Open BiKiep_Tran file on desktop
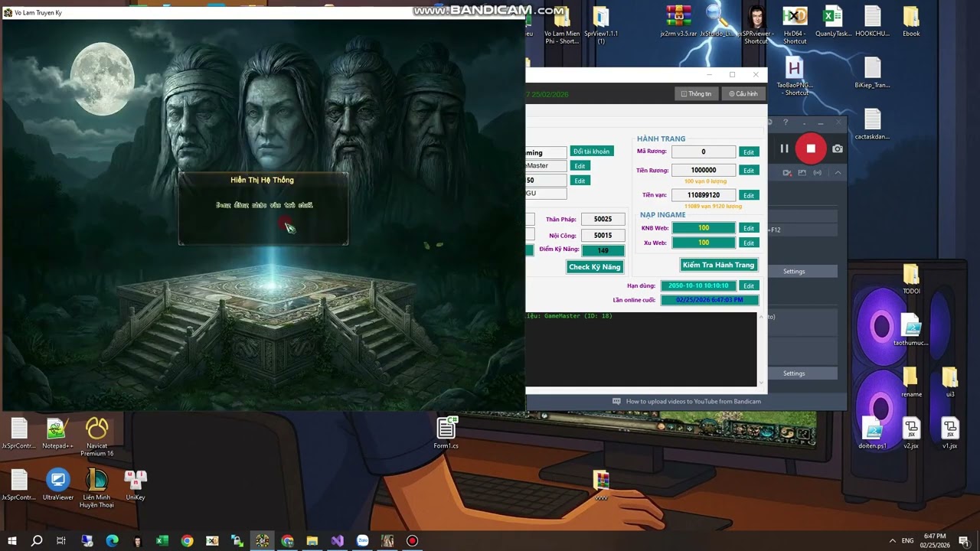The image size is (980, 551). [872, 73]
